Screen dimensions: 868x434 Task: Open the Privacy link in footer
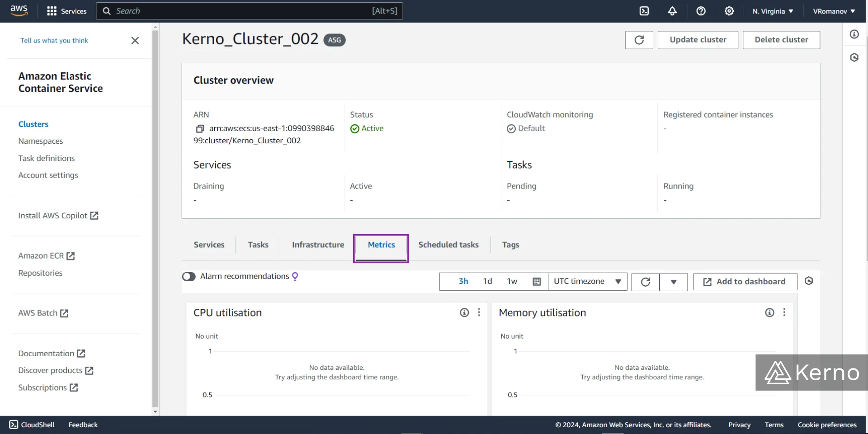739,425
